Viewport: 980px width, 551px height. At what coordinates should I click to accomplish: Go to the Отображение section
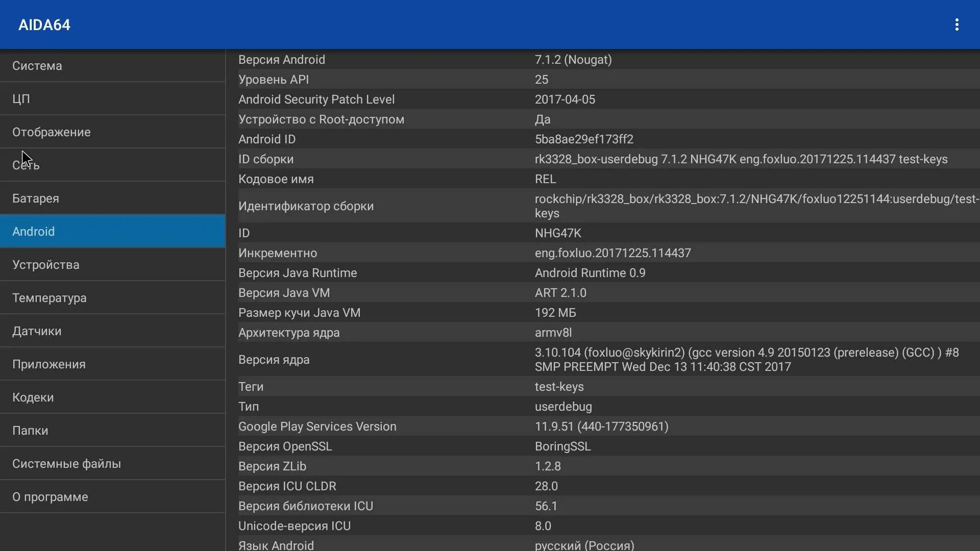tap(112, 132)
